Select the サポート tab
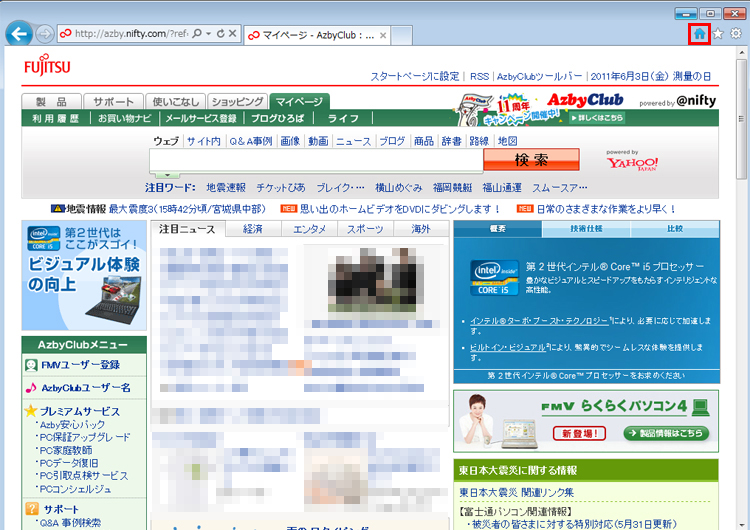750x530 pixels. 113,101
